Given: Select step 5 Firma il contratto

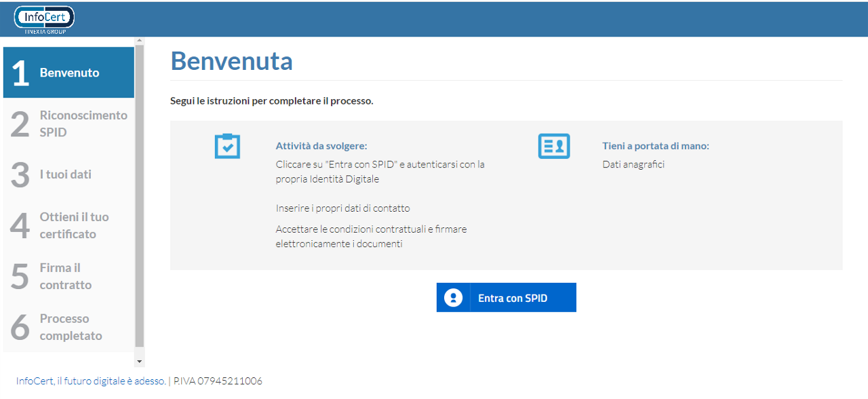Looking at the screenshot, I should (x=68, y=276).
